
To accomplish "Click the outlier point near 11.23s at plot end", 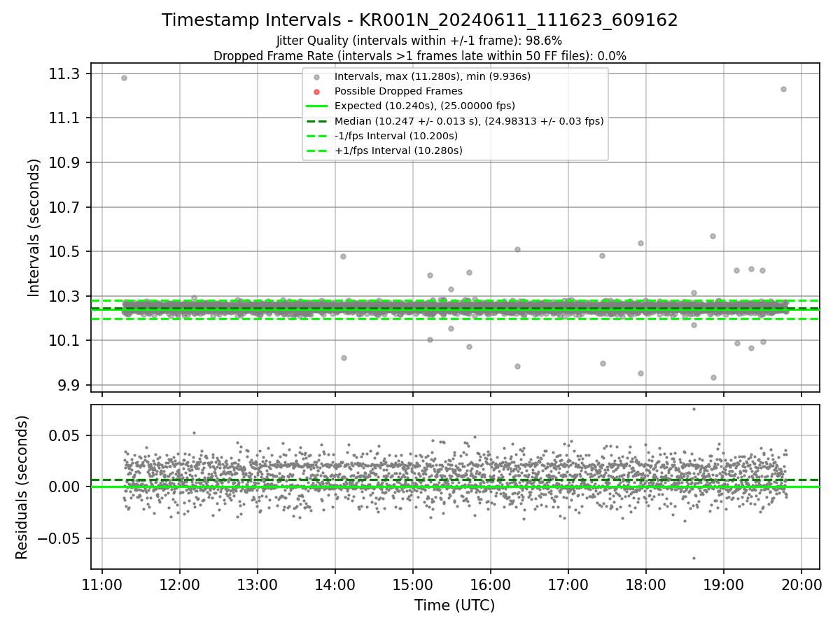I will pyautogui.click(x=783, y=89).
